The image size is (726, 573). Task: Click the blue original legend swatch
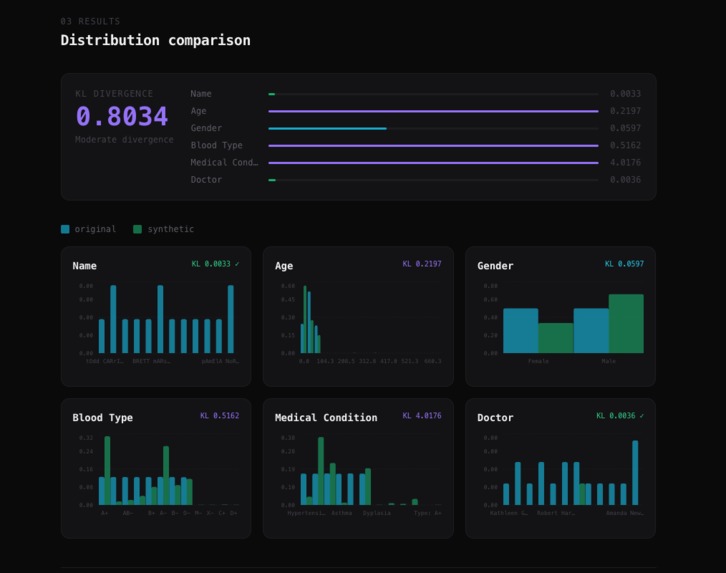coord(65,229)
